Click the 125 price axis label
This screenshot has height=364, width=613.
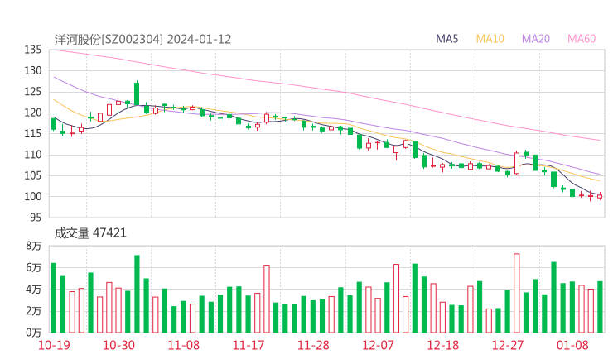pos(33,92)
